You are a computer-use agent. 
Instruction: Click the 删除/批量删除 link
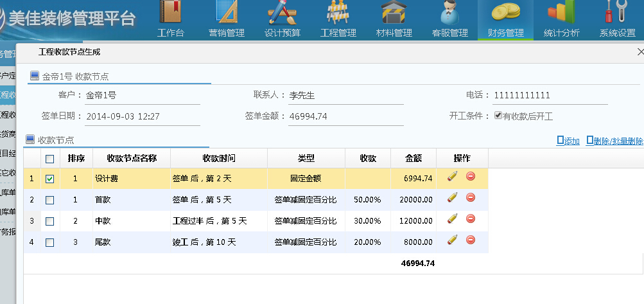[614, 141]
